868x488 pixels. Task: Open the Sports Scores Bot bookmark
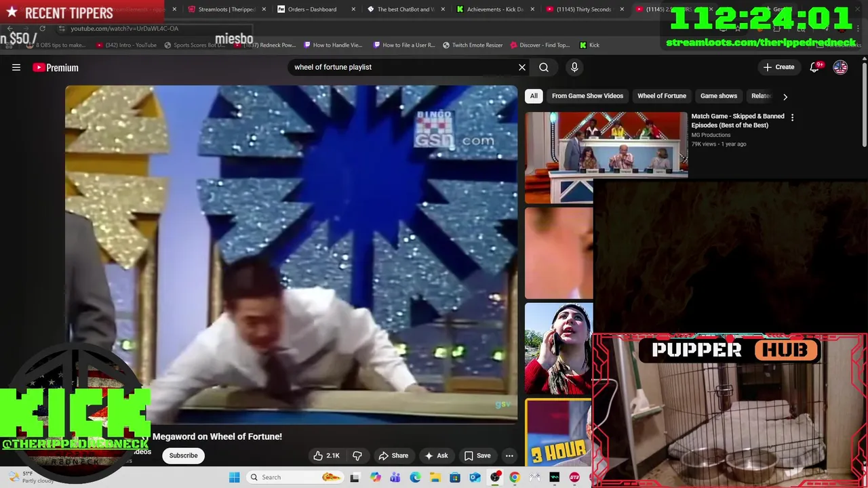pos(195,45)
